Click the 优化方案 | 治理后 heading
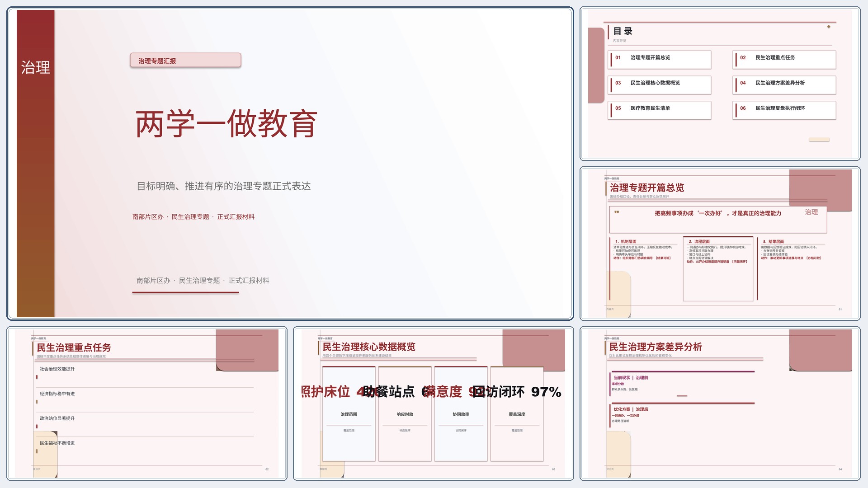Image resolution: width=868 pixels, height=488 pixels. [x=631, y=409]
